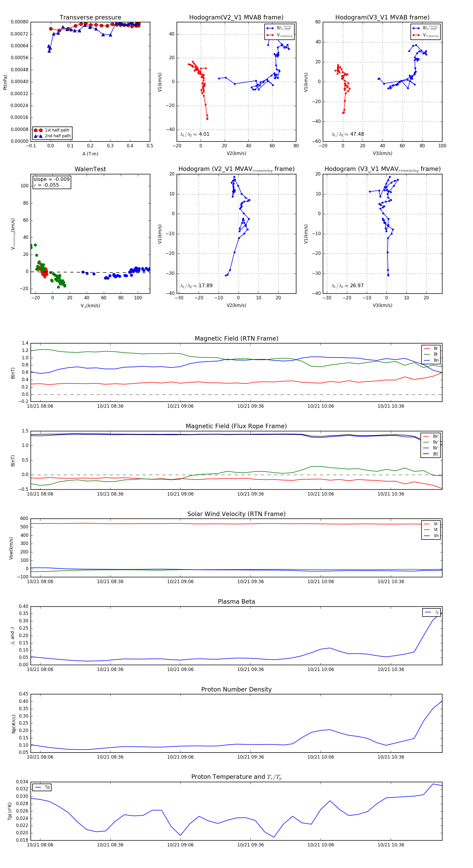473x868 pixels.
Task: Click the 'Tp(10⁶K)' y-axis label
Action: (9, 811)
